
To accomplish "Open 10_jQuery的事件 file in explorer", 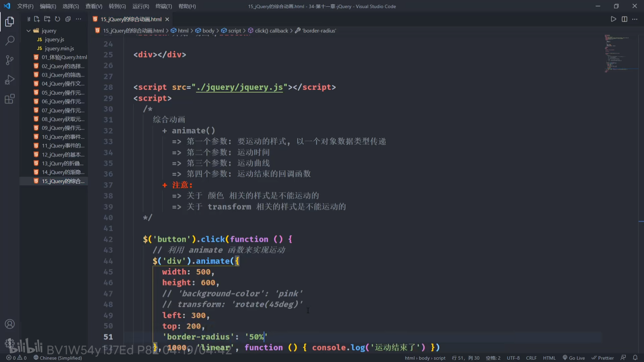I will (63, 137).
